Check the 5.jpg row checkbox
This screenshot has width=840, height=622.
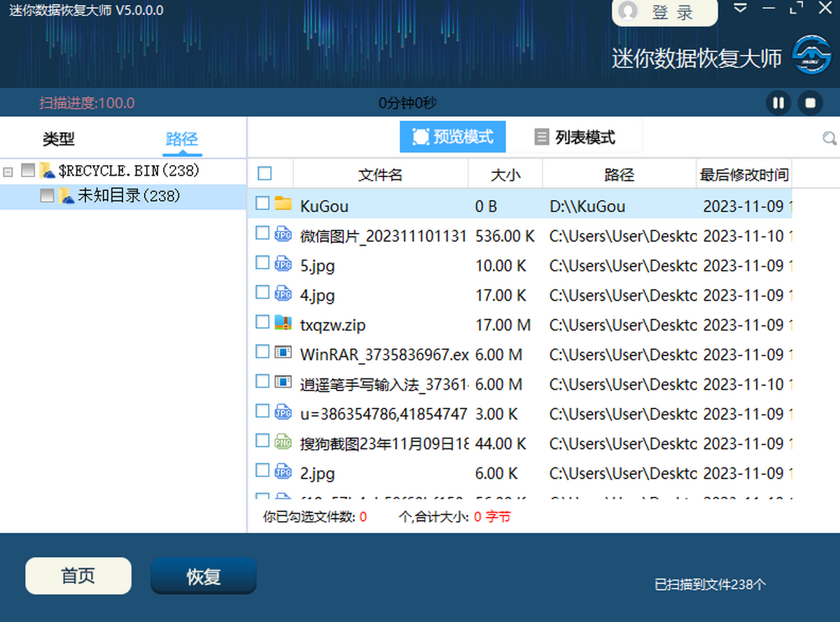[x=262, y=262]
